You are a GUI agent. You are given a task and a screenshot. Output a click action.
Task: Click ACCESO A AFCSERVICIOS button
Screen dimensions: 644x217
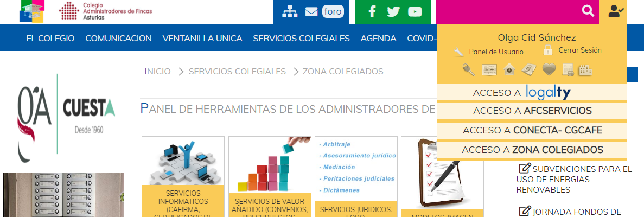532,111
